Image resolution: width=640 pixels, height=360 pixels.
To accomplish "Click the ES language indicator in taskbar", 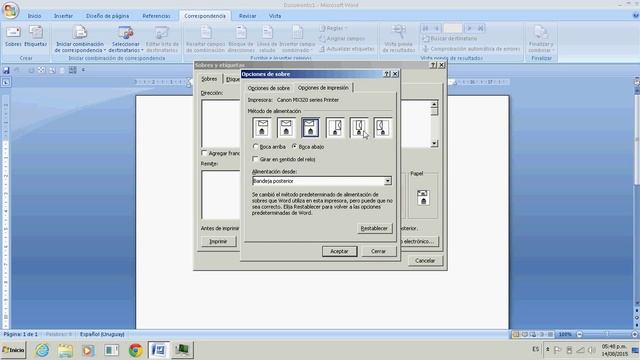I will [x=536, y=349].
